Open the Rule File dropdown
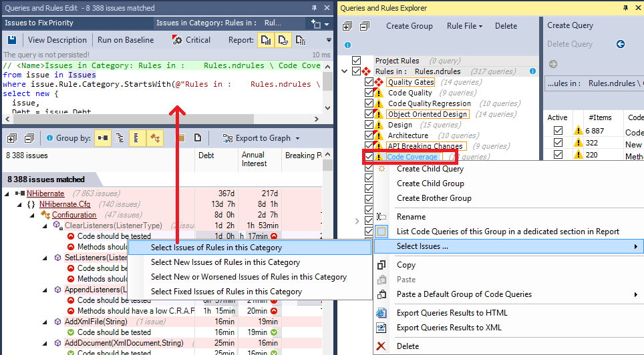 [x=465, y=26]
